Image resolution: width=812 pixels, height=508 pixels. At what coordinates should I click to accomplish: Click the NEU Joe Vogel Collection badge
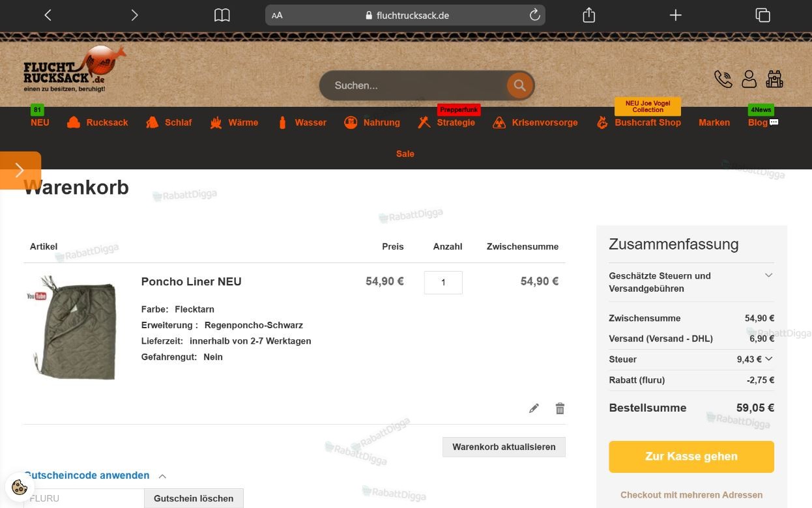coord(648,106)
